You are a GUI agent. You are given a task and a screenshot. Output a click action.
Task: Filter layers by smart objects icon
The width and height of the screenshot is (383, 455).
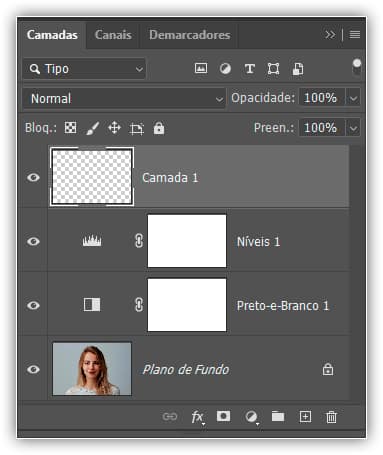pos(298,69)
